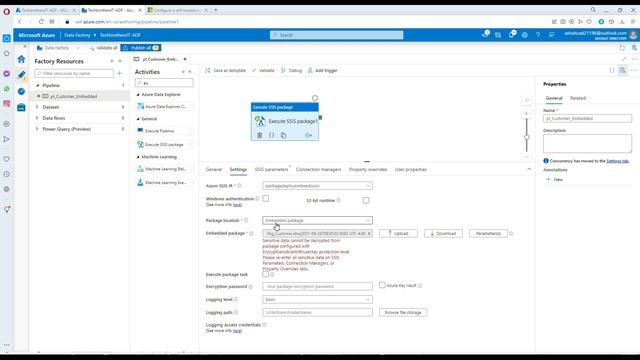
Task: Click the Execute SSIS package1 activity icon
Action: (260, 121)
